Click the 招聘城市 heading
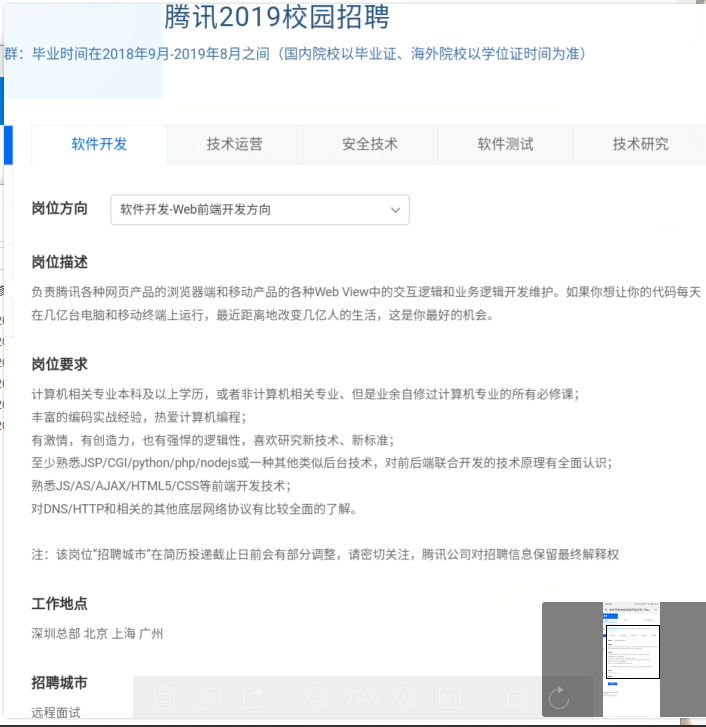706x727 pixels. [x=60, y=683]
